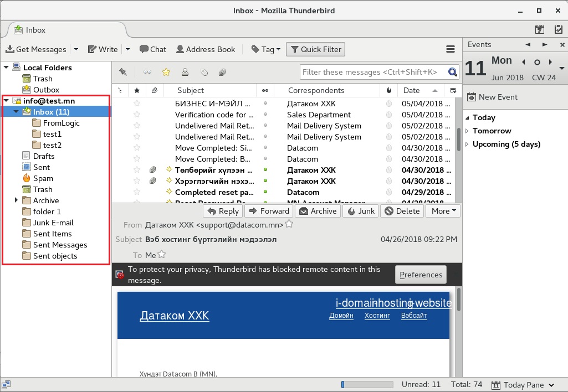Open the Chat toolbar button

153,49
